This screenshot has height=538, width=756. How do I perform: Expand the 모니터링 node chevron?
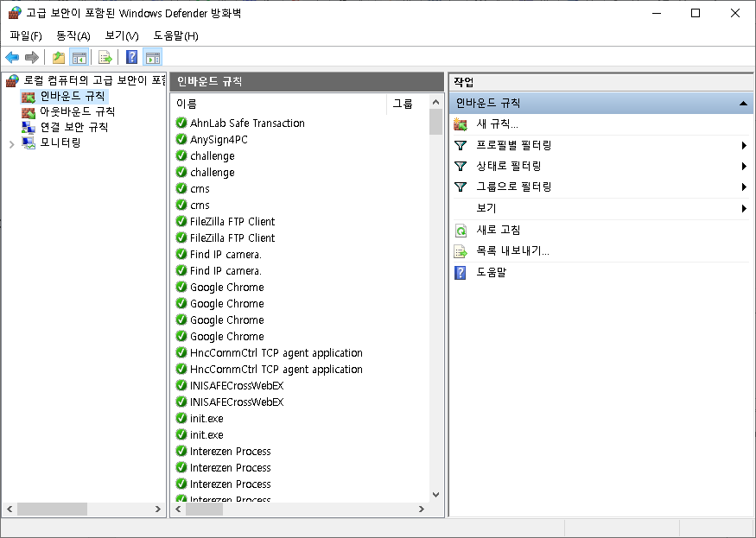click(12, 143)
